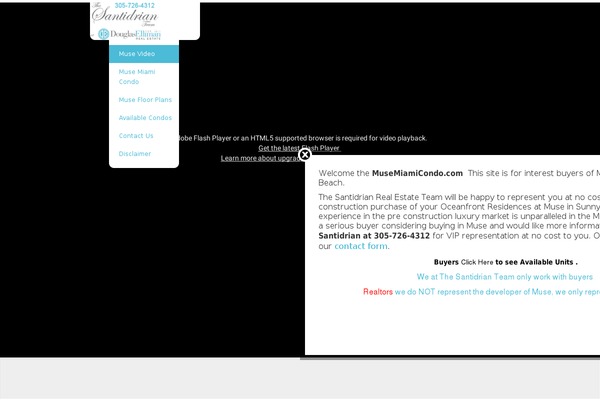This screenshot has width=600, height=400.
Task: Open the contact form link in popup
Action: pos(361,246)
